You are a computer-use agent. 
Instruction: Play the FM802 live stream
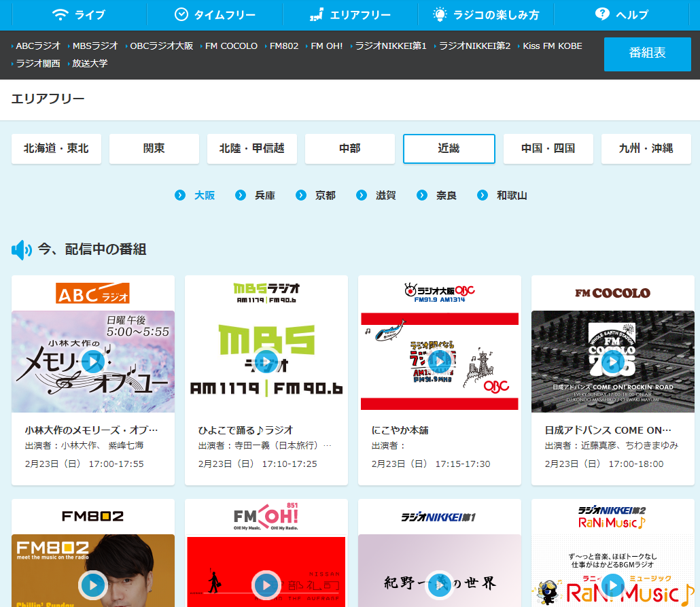[x=93, y=585]
